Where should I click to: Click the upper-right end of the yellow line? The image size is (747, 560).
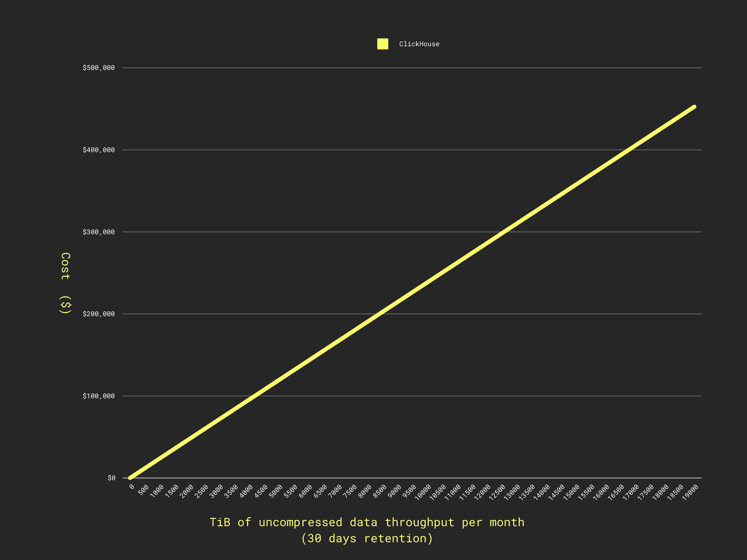[x=694, y=107]
